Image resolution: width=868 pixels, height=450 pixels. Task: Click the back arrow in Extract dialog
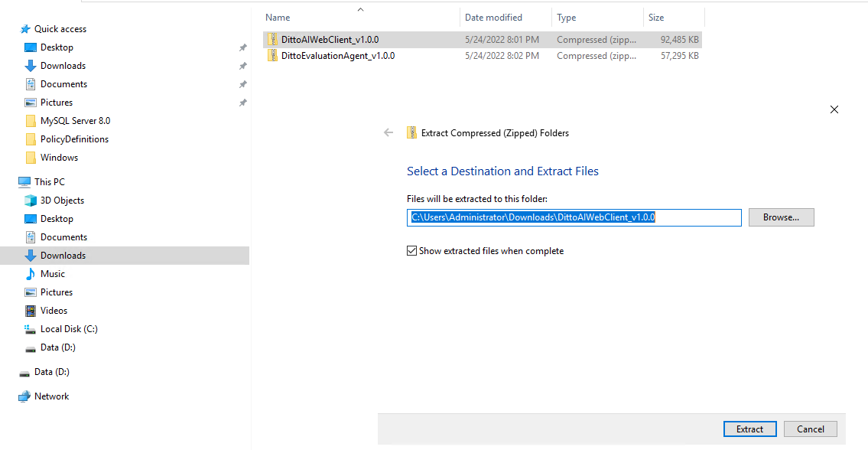click(388, 132)
